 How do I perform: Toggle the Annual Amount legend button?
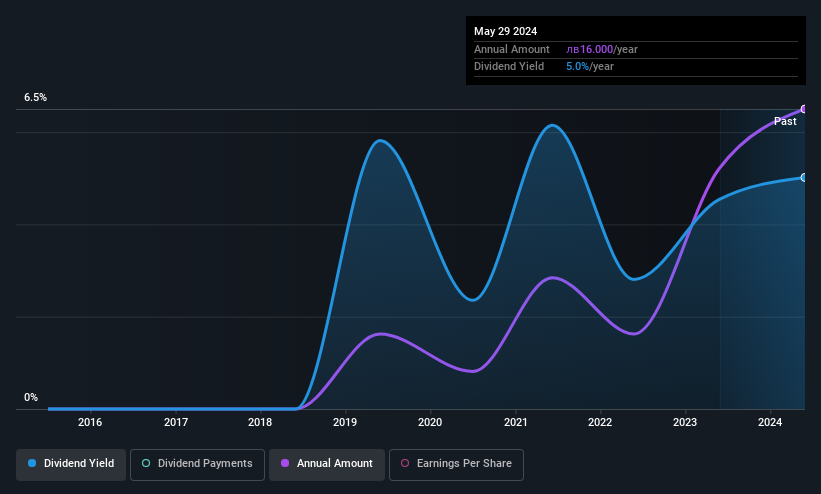tap(327, 465)
